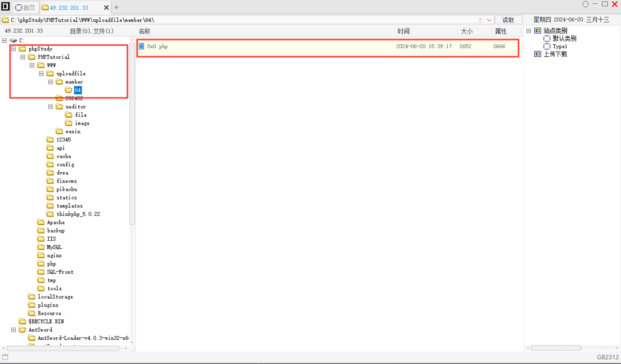
Task: Collapse the uploadfile folder
Action: click(41, 74)
